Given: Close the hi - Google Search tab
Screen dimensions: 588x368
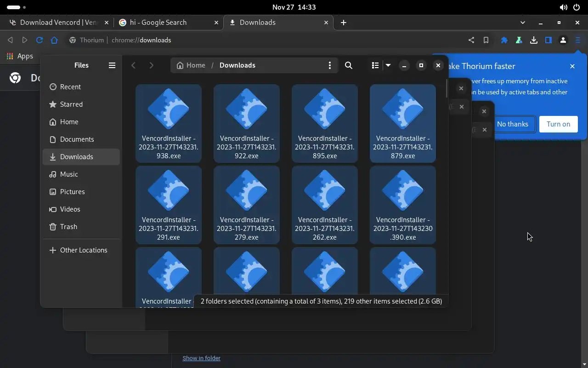Looking at the screenshot, I should [216, 22].
